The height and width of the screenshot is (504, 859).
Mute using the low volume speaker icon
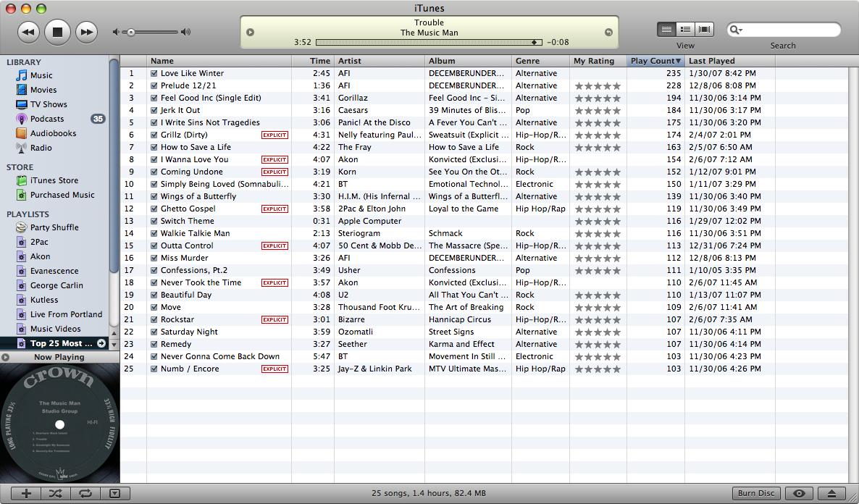click(116, 33)
